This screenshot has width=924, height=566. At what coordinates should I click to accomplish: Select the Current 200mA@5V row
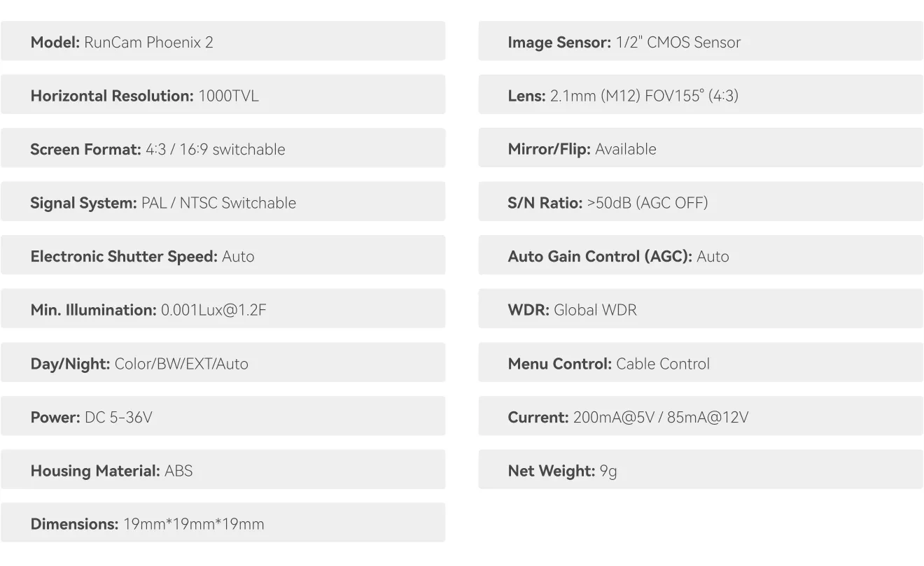(x=700, y=418)
